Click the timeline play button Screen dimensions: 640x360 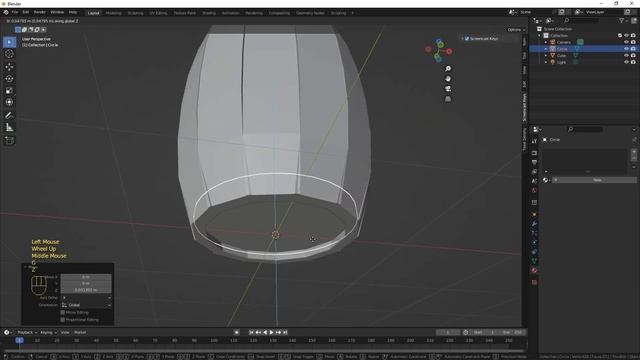click(271, 332)
